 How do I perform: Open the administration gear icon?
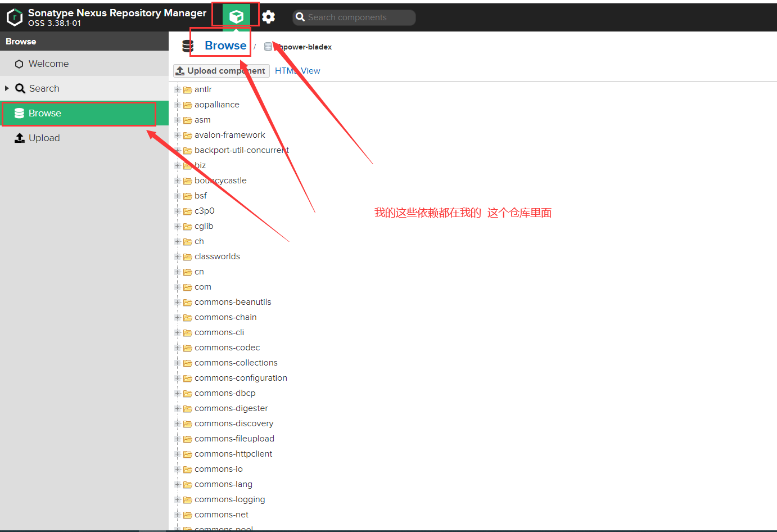269,17
